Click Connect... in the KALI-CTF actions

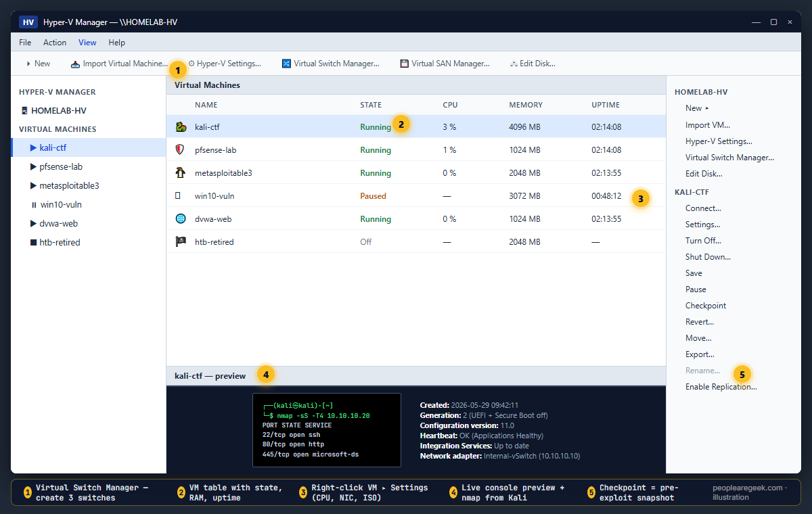pyautogui.click(x=703, y=208)
